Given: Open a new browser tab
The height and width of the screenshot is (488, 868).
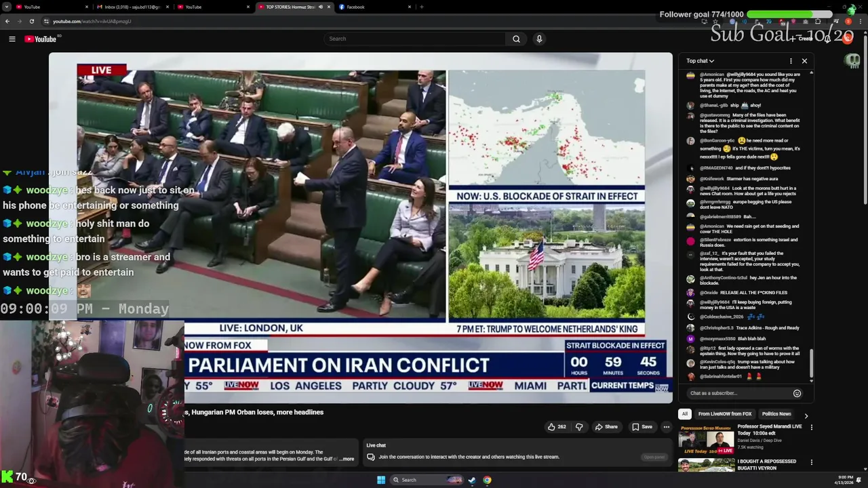Looking at the screenshot, I should (422, 7).
